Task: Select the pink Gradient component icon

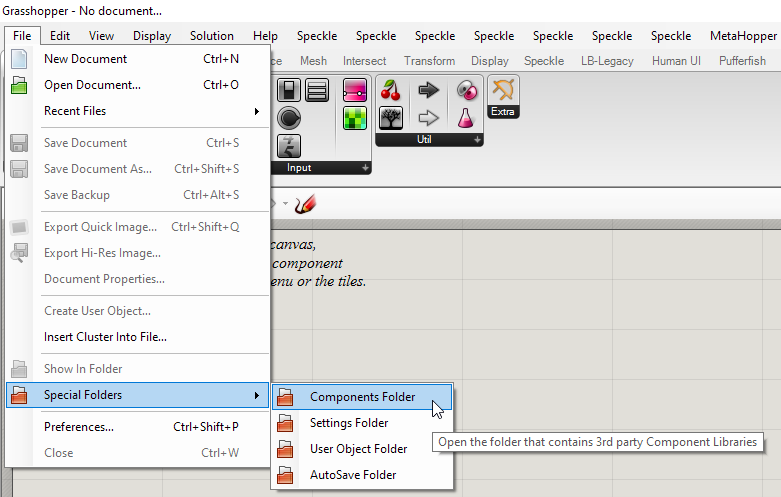Action: [355, 90]
